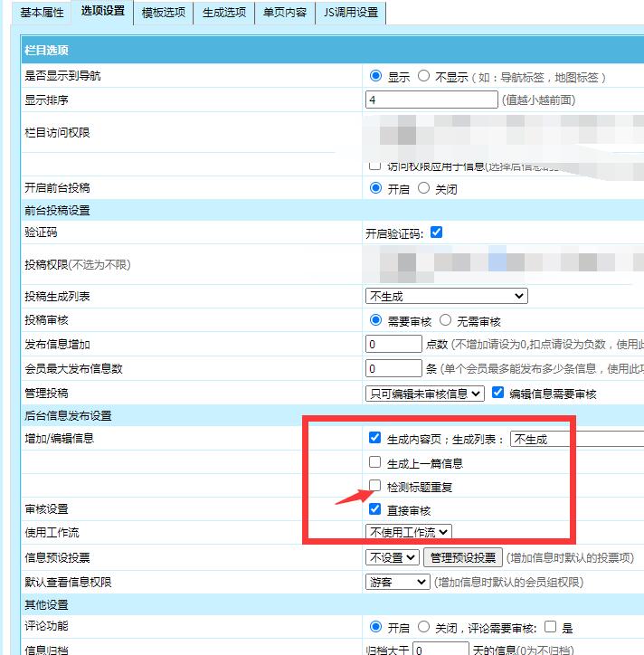
Task: Check the 生成上一篇信息 checkbox
Action: pyautogui.click(x=374, y=462)
